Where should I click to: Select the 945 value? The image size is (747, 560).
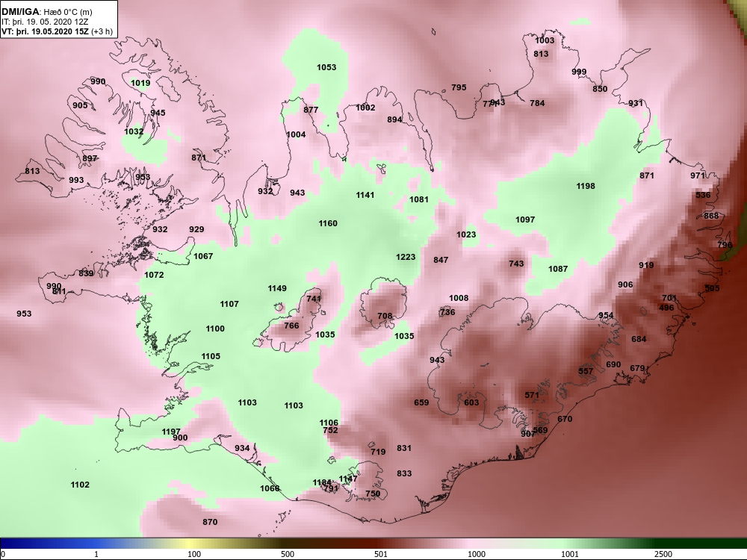158,113
